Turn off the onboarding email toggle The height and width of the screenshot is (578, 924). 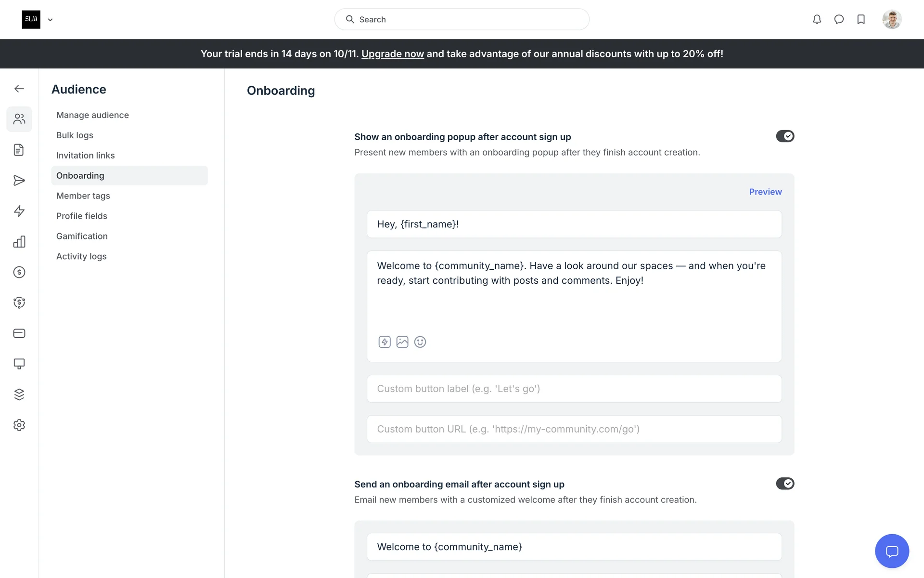785,484
